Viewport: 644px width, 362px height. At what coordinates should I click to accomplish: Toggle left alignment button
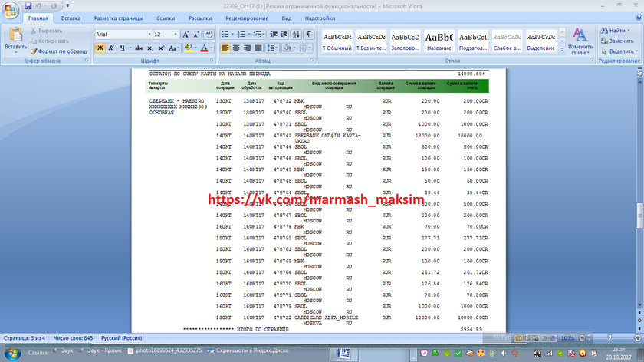(225, 48)
